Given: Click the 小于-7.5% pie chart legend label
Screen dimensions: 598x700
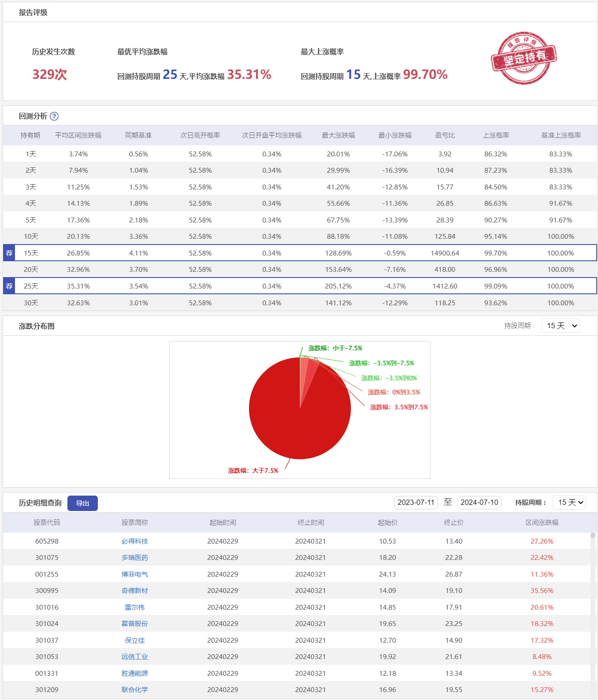Looking at the screenshot, I should pyautogui.click(x=335, y=348).
